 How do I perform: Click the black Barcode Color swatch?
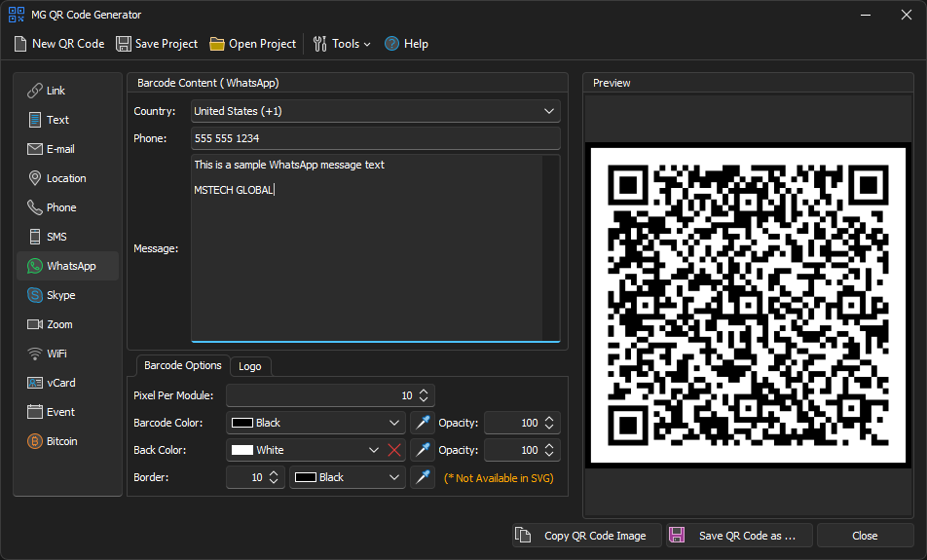click(242, 423)
